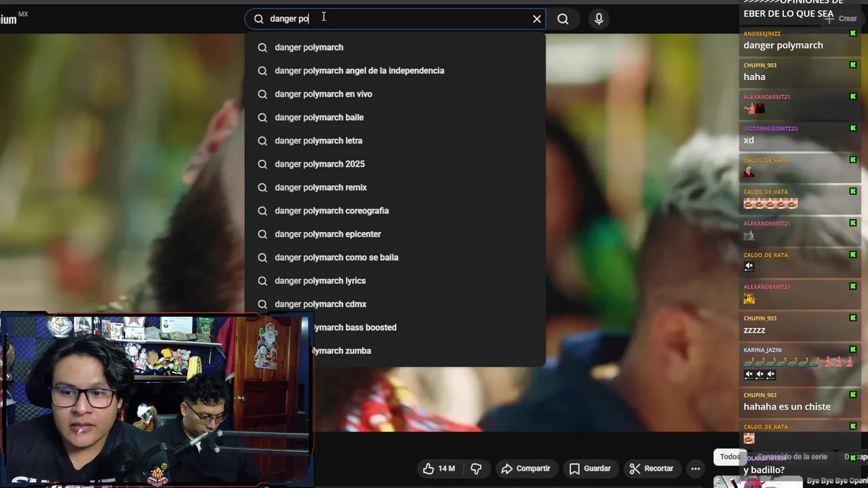This screenshot has width=868, height=488.
Task: Open the three-dots more actions menu
Action: [695, 468]
